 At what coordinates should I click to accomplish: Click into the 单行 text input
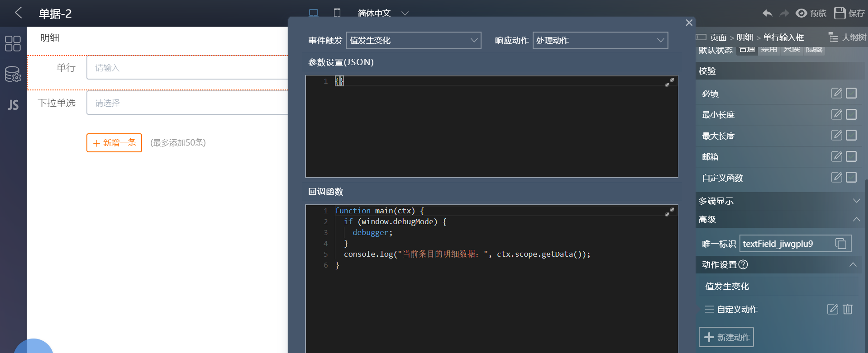click(187, 67)
